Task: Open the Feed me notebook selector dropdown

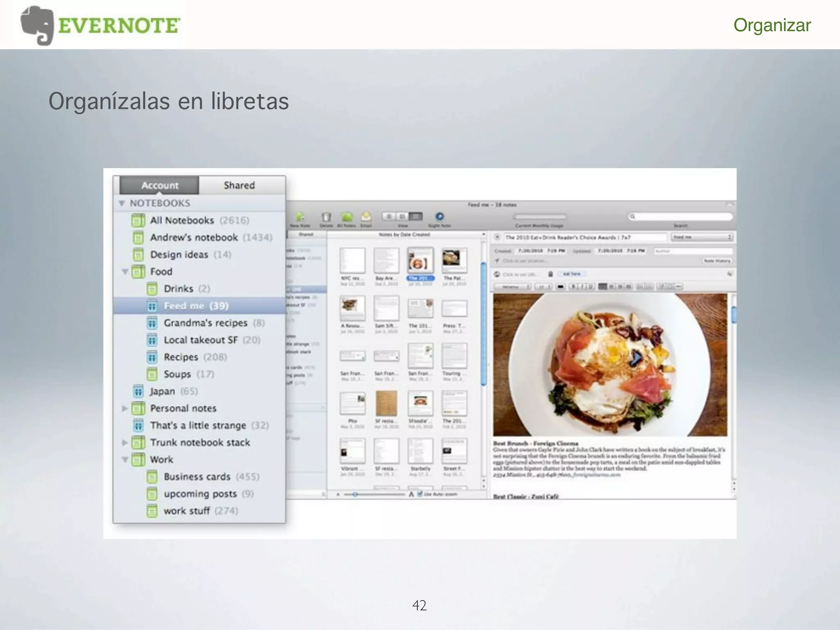Action: (x=702, y=237)
